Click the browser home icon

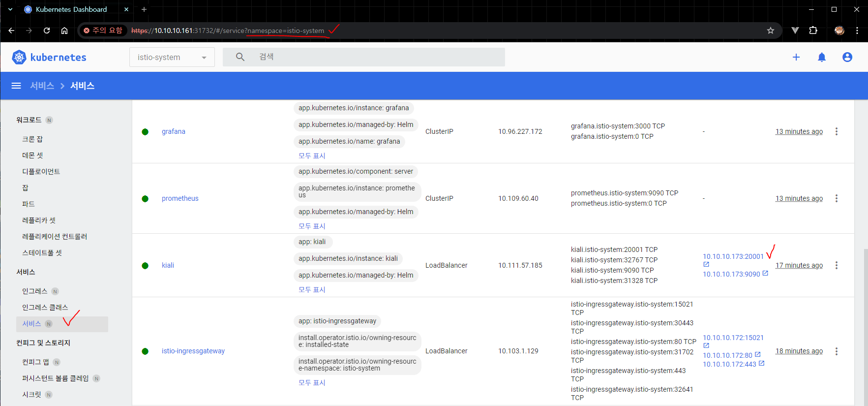64,31
